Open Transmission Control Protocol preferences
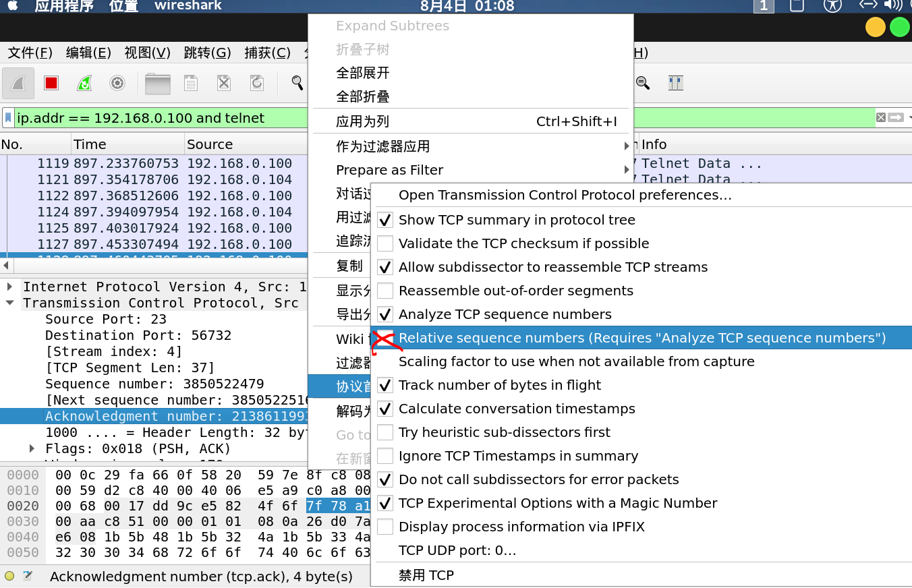Viewport: 912px width, 588px height. (565, 195)
